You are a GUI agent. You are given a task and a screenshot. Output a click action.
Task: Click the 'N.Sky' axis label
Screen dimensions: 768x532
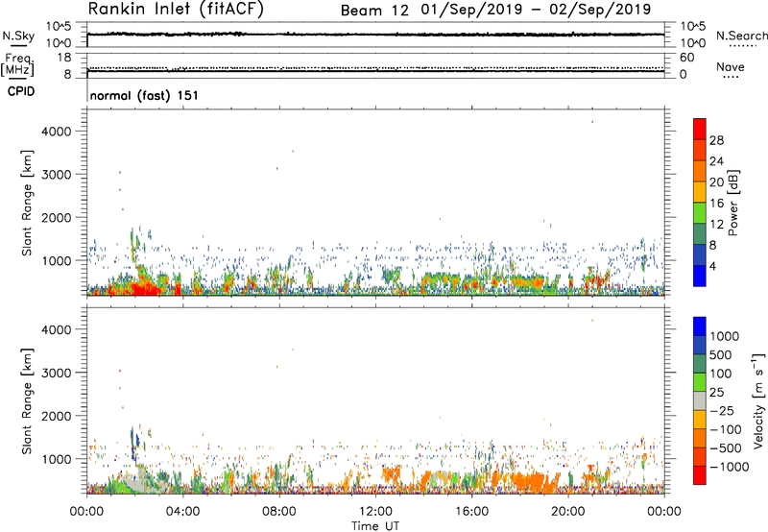(18, 36)
